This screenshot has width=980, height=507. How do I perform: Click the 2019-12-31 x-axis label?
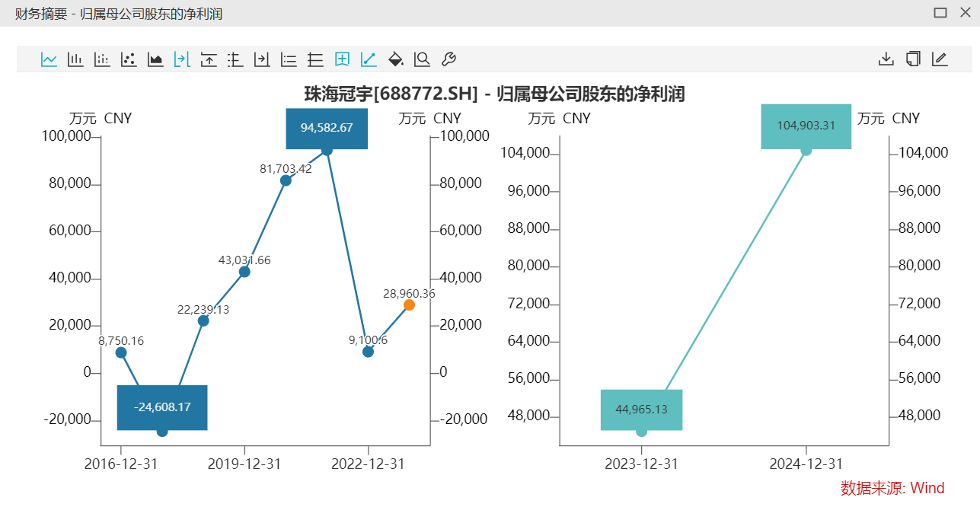click(244, 464)
